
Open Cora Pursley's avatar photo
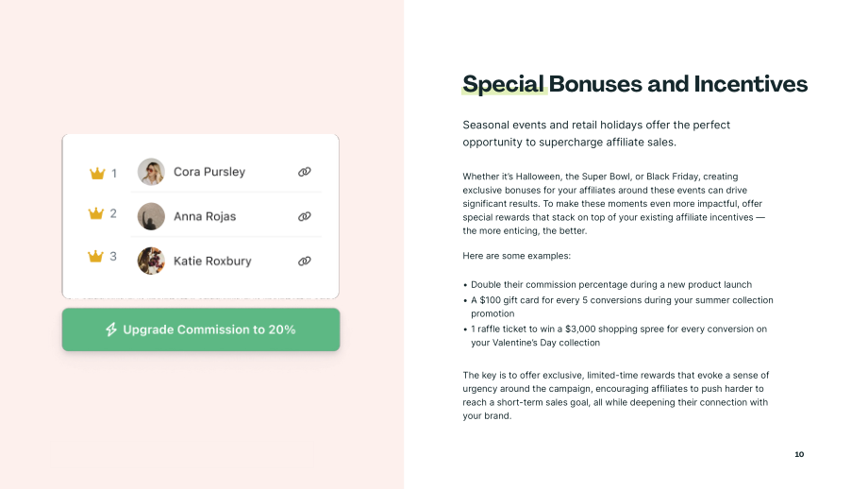[x=151, y=172]
